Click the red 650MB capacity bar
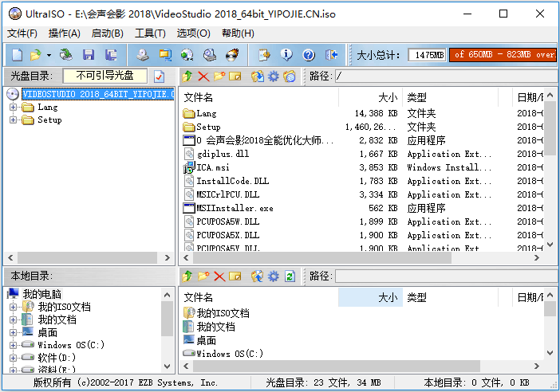Screen dimensions: 560x392 click(503, 54)
